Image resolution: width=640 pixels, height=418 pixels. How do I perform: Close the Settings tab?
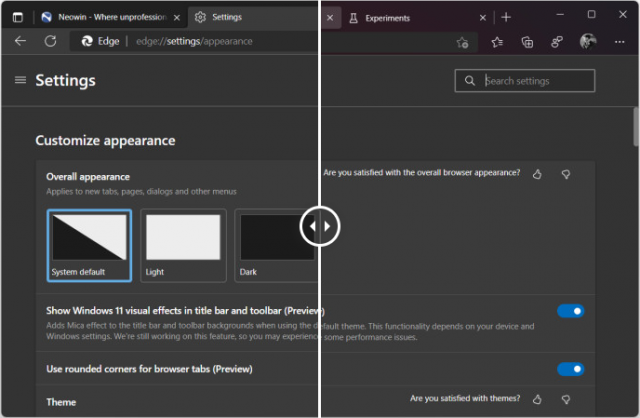pyautogui.click(x=330, y=18)
